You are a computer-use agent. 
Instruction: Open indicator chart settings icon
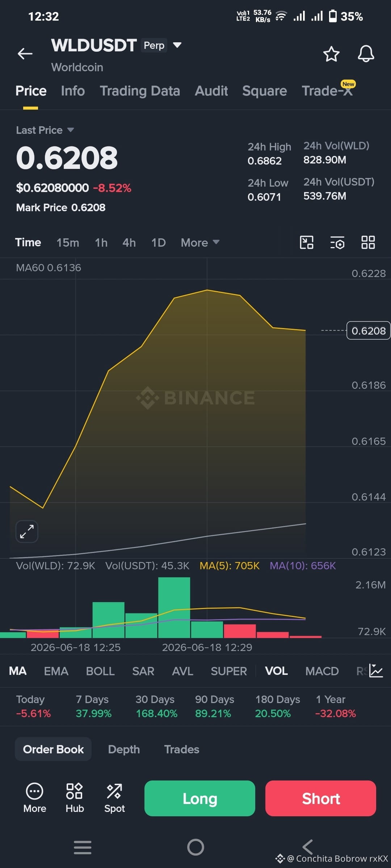click(376, 671)
